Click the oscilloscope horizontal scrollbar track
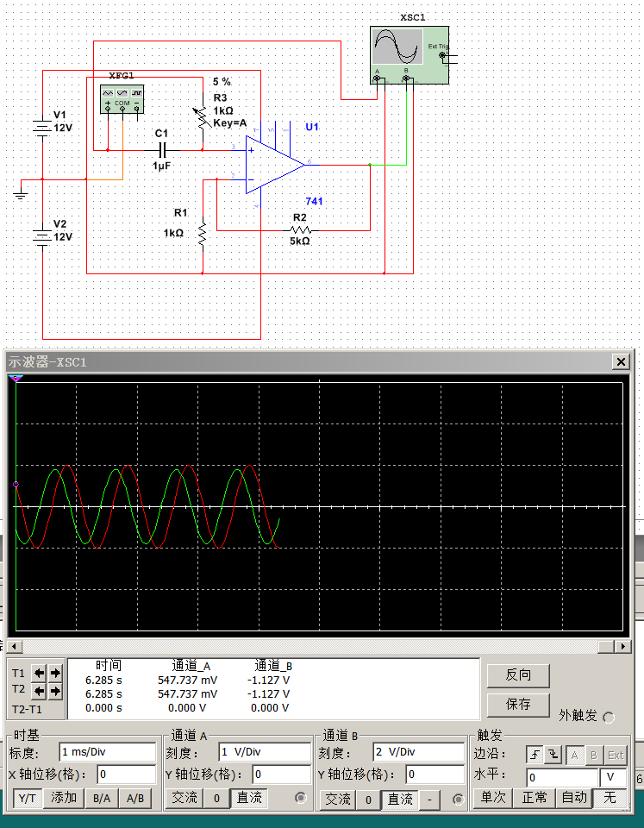The image size is (644, 828). click(x=319, y=646)
